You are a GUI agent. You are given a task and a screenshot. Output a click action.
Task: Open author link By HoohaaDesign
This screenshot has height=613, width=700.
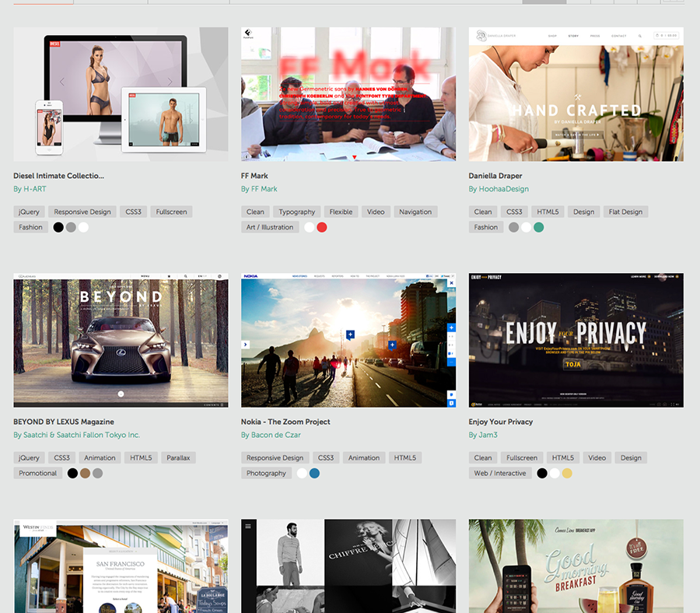click(x=499, y=189)
